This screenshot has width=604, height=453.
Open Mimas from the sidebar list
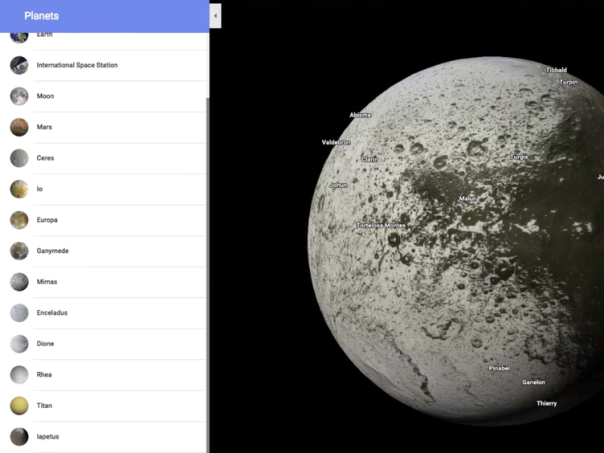pos(47,282)
